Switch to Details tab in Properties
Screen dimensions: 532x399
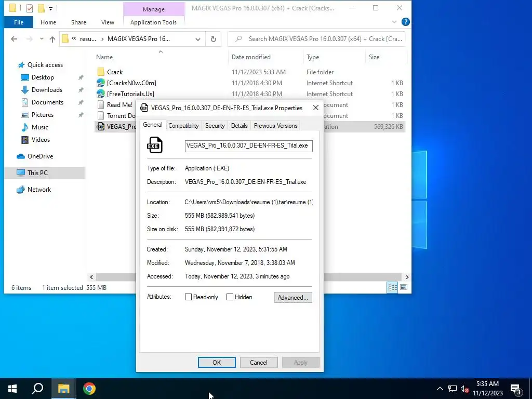pyautogui.click(x=239, y=126)
